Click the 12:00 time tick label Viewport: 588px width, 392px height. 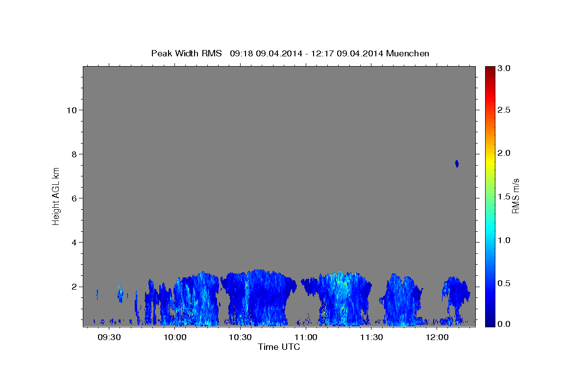[437, 338]
